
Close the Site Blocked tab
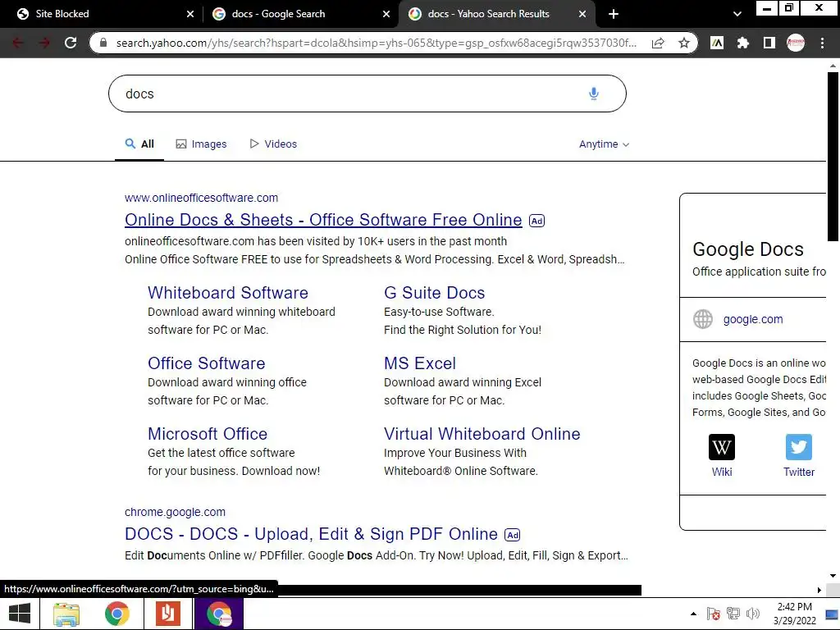pyautogui.click(x=190, y=14)
